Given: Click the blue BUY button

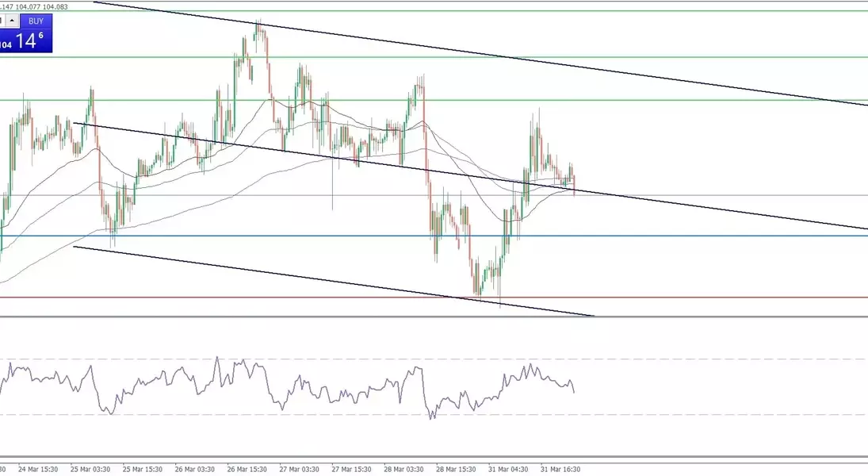Looking at the screenshot, I should pos(36,21).
